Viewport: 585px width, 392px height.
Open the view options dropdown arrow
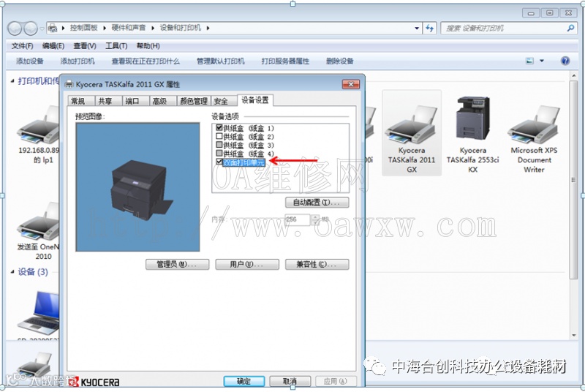point(542,61)
